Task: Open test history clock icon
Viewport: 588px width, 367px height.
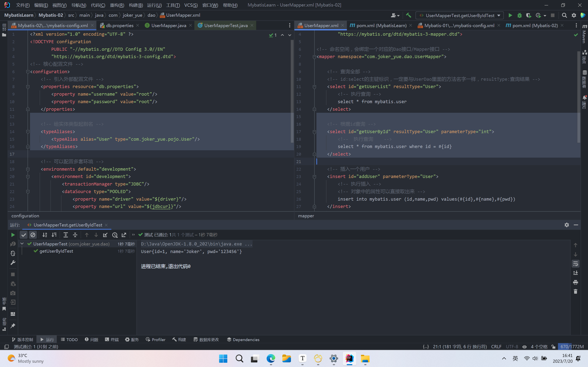Action: pyautogui.click(x=115, y=235)
